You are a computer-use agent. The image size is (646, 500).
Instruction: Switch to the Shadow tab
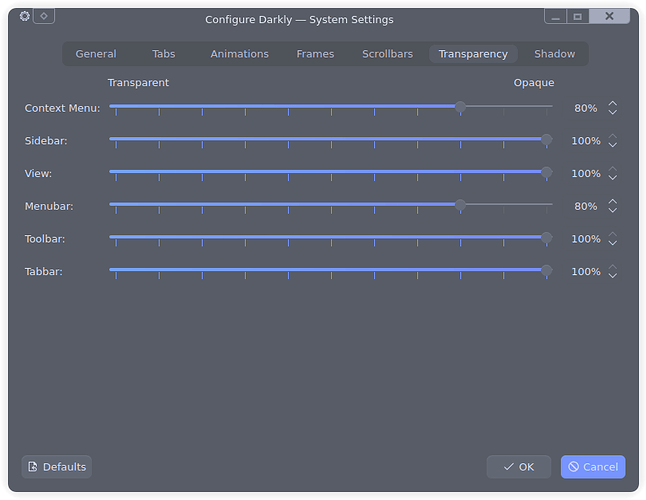point(555,54)
